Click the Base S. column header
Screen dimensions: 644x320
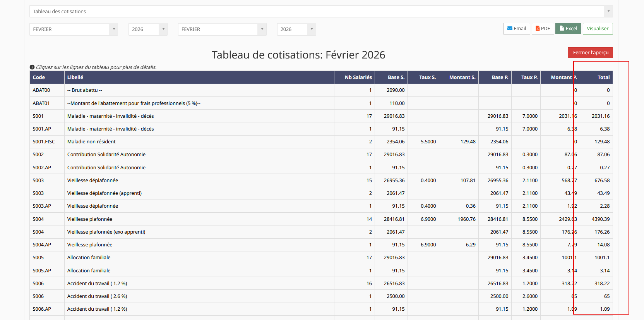click(391, 77)
